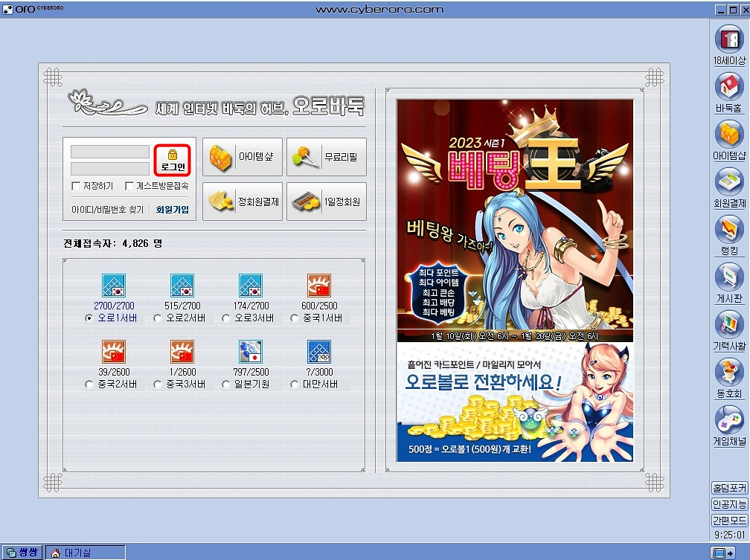Open the 인공지능 AI button
Viewport: 750px width, 560px height.
[x=729, y=504]
